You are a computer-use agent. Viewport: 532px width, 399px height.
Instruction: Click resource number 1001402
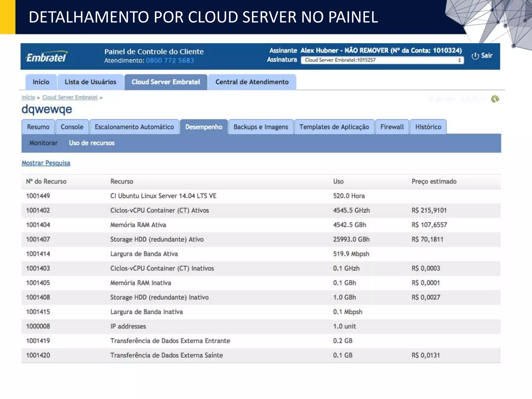pyautogui.click(x=38, y=210)
